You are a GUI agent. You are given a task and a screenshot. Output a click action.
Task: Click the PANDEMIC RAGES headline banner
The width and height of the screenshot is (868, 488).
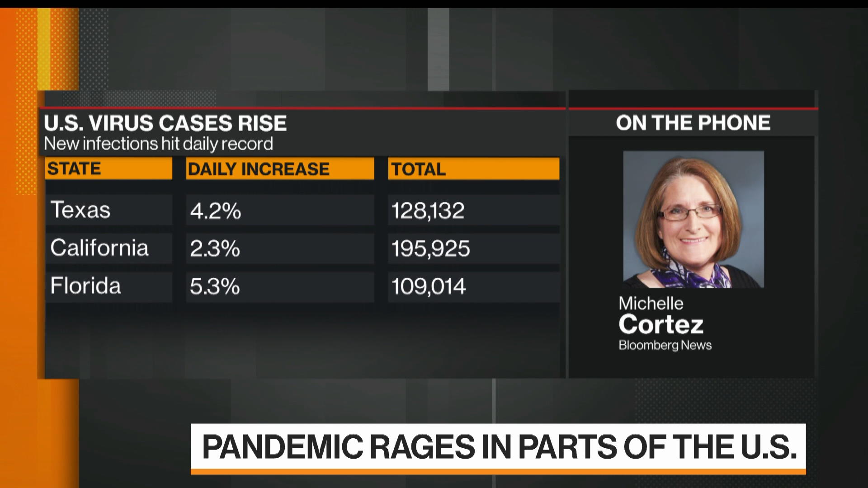[499, 447]
